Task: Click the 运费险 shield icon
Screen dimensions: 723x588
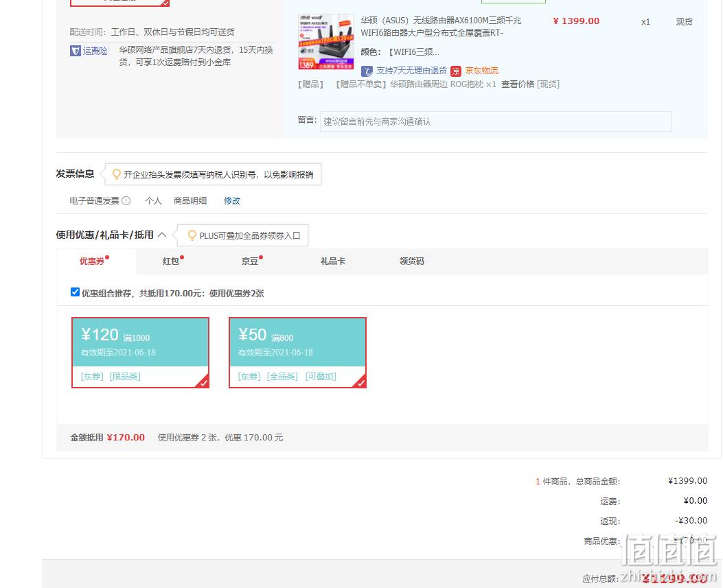Action: 75,51
